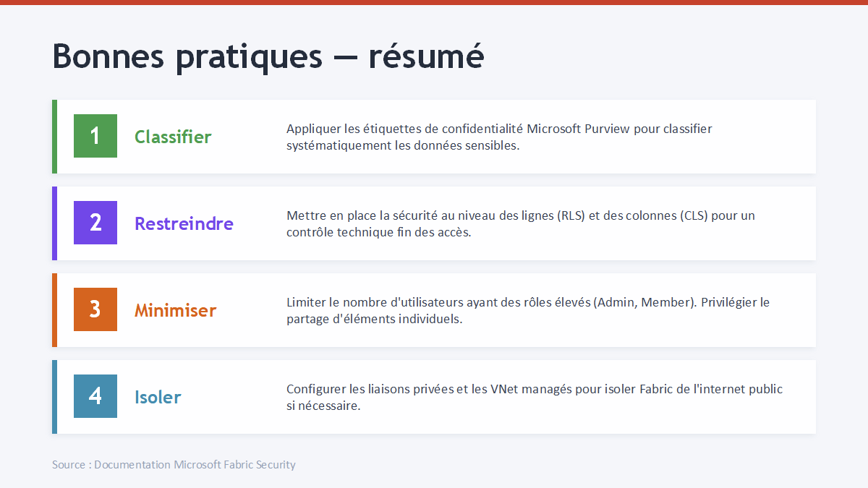Click the orange number 3 badge
This screenshot has width=868, height=488.
pyautogui.click(x=95, y=309)
